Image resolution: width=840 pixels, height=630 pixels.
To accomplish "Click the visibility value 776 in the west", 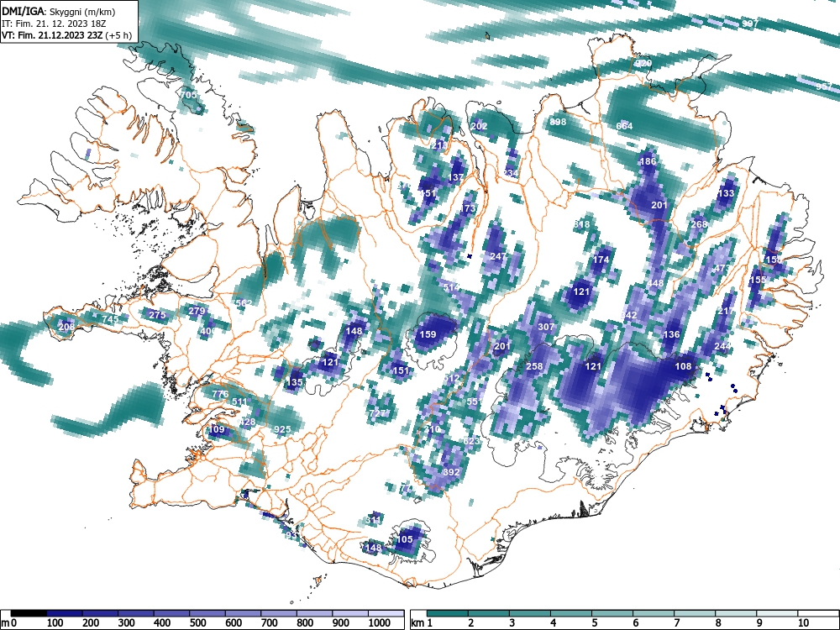I will tap(220, 394).
